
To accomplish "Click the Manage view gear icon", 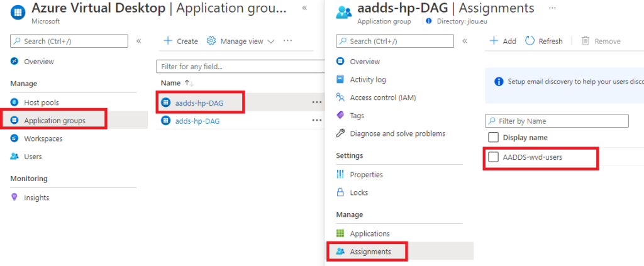I will click(x=211, y=41).
